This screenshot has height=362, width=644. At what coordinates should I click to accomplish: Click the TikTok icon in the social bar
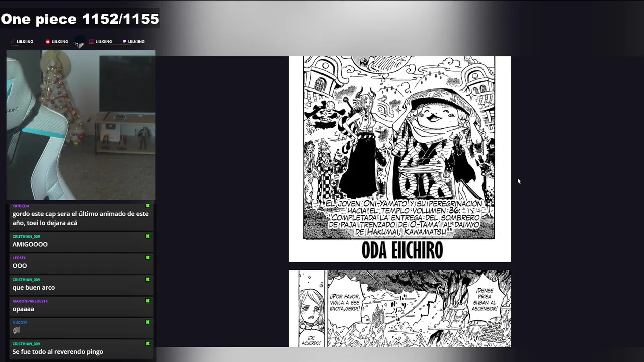[13, 42]
